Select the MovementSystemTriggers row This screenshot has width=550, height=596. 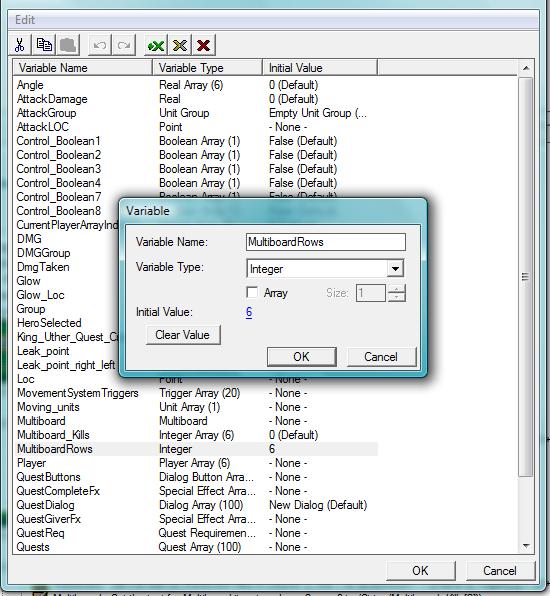[196, 393]
